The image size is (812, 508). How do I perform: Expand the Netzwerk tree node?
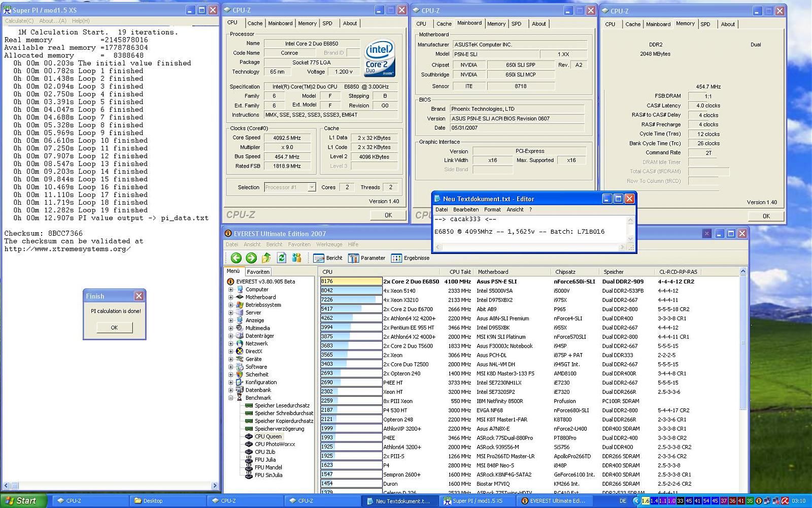tap(231, 343)
